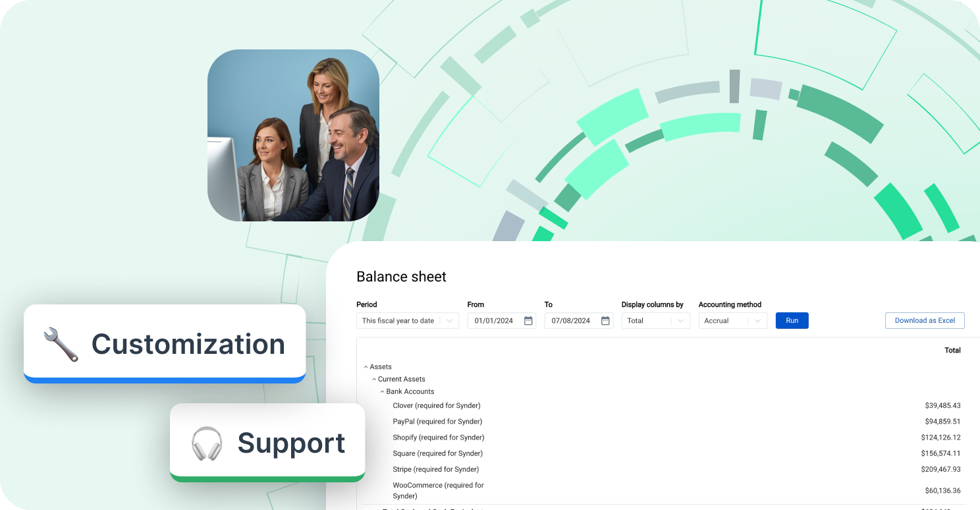Select the 'WooCommerce (required for Synder)' row

pos(662,491)
